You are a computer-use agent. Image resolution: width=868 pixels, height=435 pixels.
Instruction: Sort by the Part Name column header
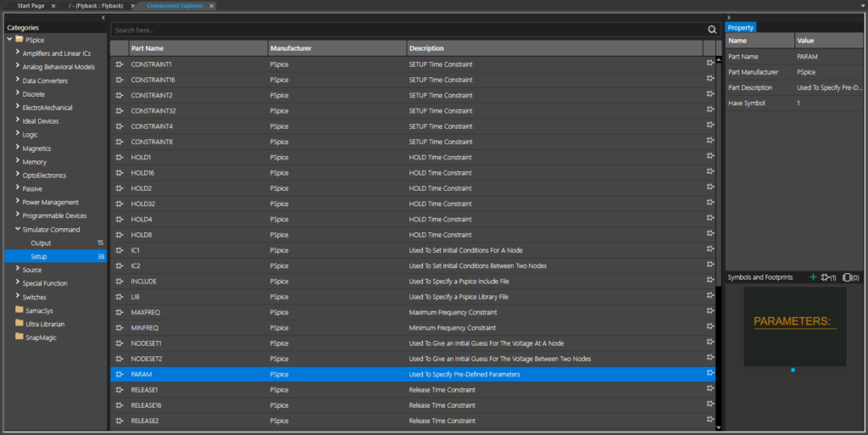pyautogui.click(x=198, y=48)
